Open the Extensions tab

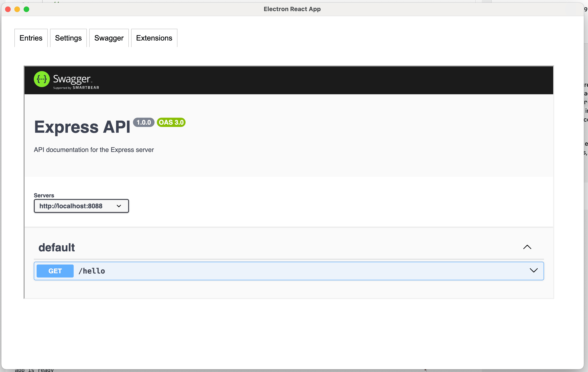click(154, 38)
